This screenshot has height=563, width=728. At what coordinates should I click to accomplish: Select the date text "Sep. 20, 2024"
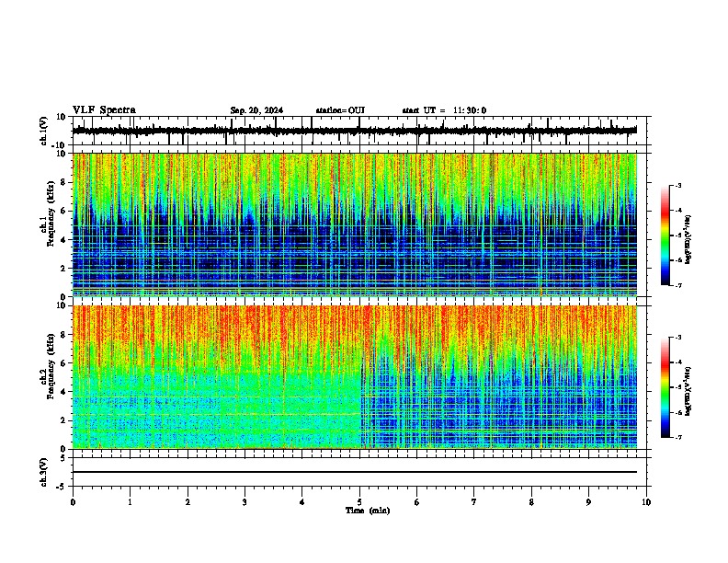[256, 110]
